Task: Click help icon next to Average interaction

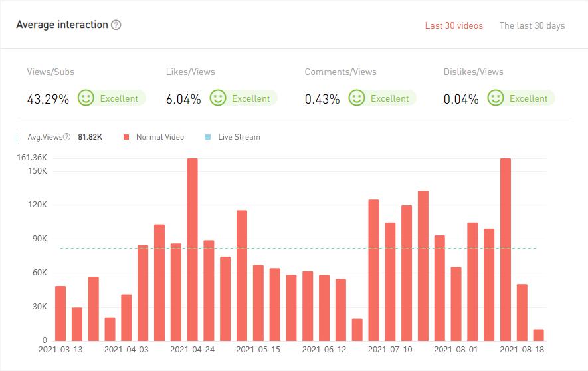Action: (116, 25)
